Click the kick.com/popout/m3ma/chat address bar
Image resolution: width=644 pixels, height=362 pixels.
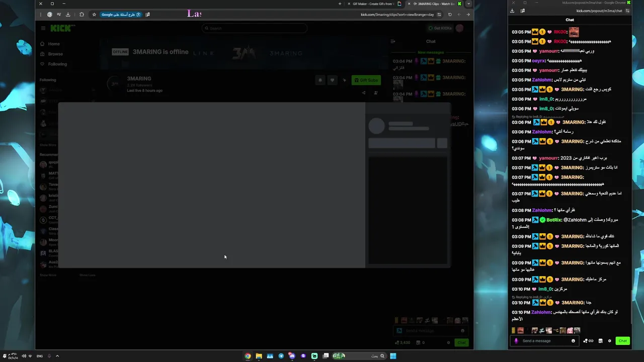coord(599,11)
